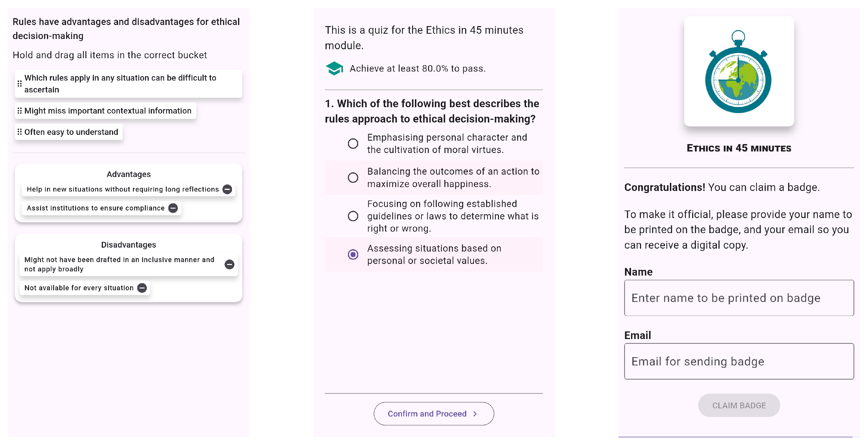868x446 pixels.
Task: Grab drag handle of 'Often easy to understand'
Action: click(20, 132)
